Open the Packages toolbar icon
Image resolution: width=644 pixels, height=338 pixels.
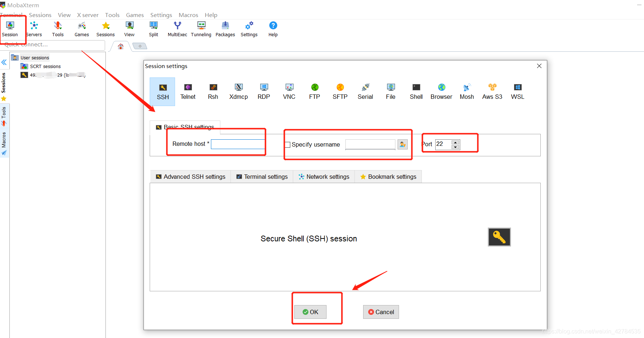225,29
